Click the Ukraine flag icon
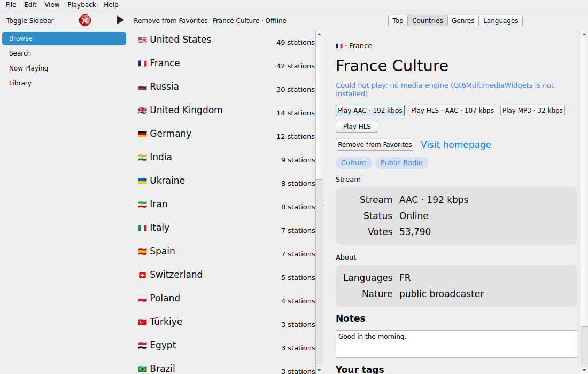The image size is (588, 374). click(142, 181)
